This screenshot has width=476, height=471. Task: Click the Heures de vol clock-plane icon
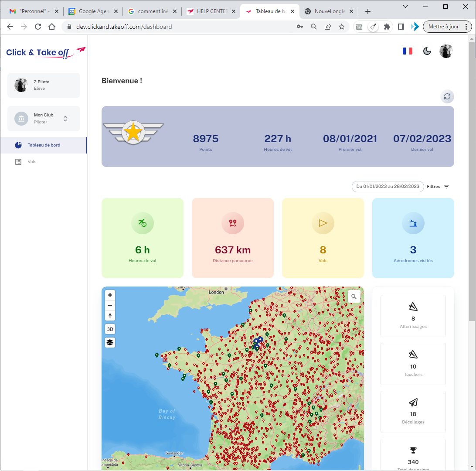[143, 223]
